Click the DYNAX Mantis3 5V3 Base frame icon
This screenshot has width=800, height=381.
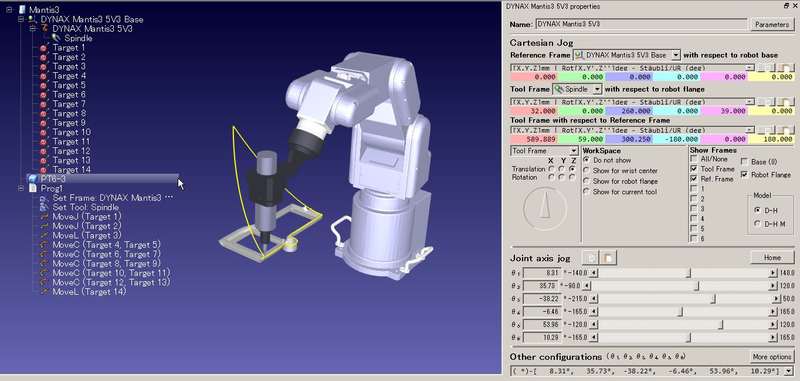click(33, 19)
